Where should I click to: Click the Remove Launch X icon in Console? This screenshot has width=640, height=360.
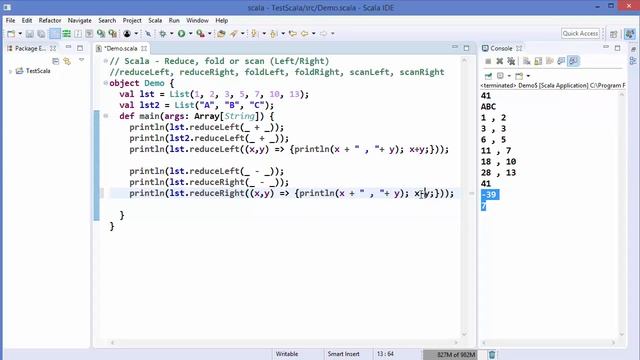click(x=500, y=61)
